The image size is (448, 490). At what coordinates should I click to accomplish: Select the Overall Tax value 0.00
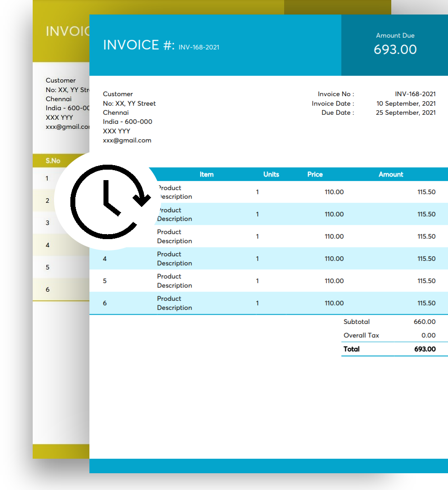[x=428, y=335]
